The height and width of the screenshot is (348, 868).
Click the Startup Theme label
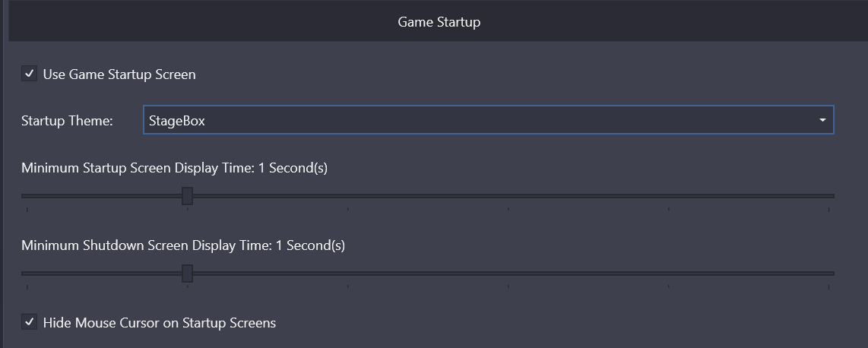[67, 120]
